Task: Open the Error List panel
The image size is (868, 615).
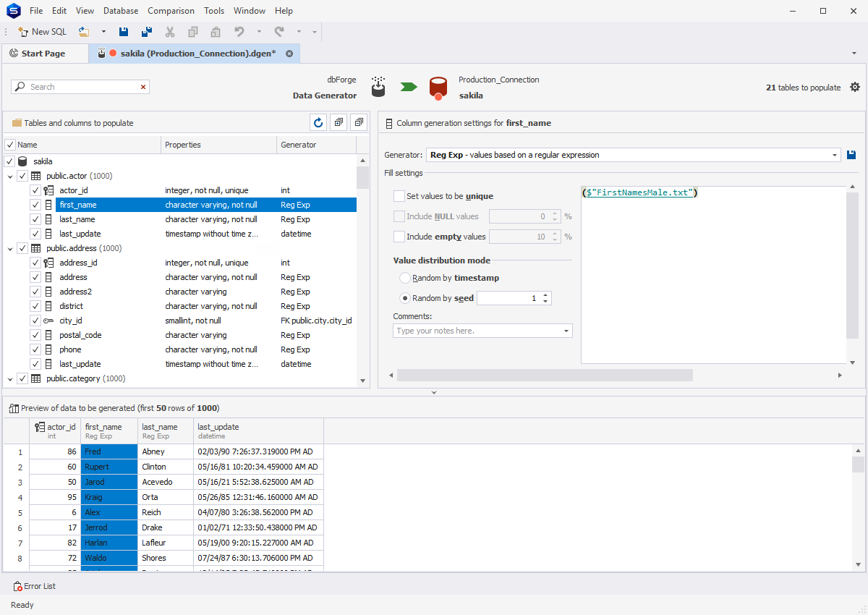Action: [34, 586]
